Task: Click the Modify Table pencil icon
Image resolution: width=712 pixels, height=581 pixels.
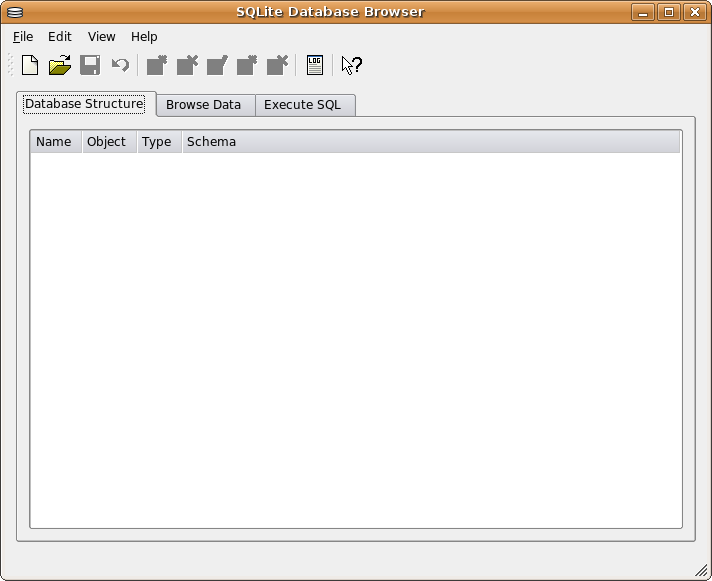Action: [x=217, y=65]
